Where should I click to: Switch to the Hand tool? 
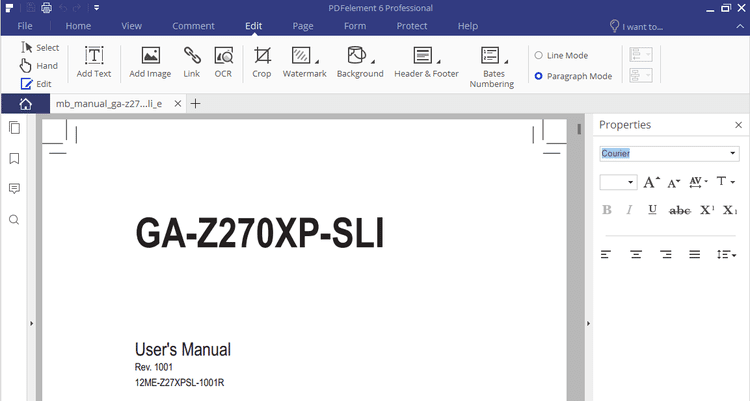coord(39,66)
